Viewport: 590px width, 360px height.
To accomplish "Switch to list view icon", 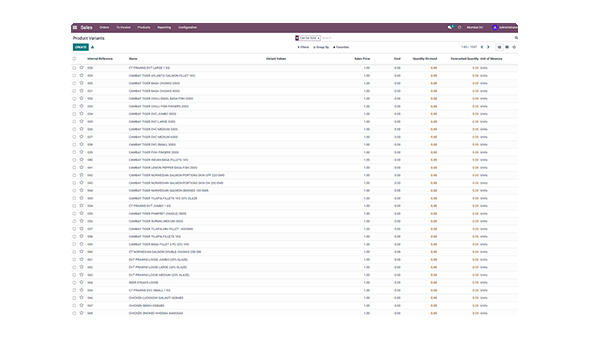I will coord(499,47).
